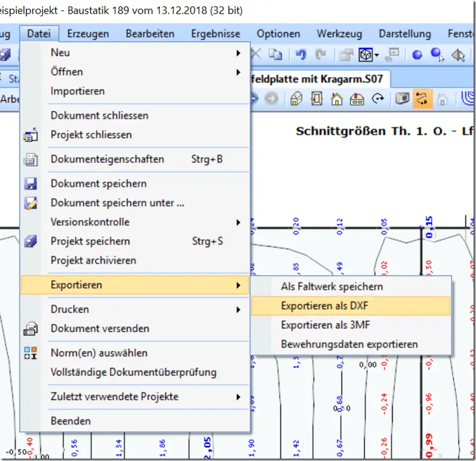Expand the Öffnen submenu
Viewport: 476px width, 461px height.
click(x=136, y=72)
